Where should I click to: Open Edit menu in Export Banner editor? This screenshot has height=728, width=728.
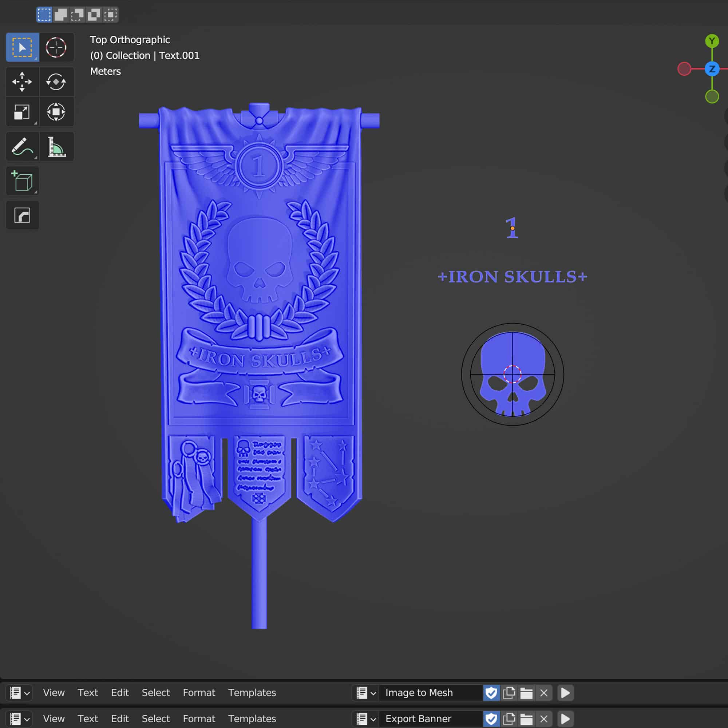[x=120, y=719]
